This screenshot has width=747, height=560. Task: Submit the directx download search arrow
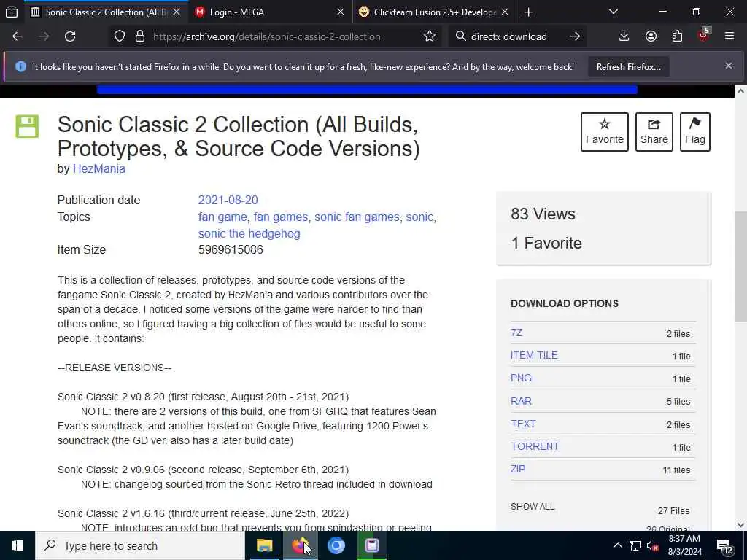point(575,36)
